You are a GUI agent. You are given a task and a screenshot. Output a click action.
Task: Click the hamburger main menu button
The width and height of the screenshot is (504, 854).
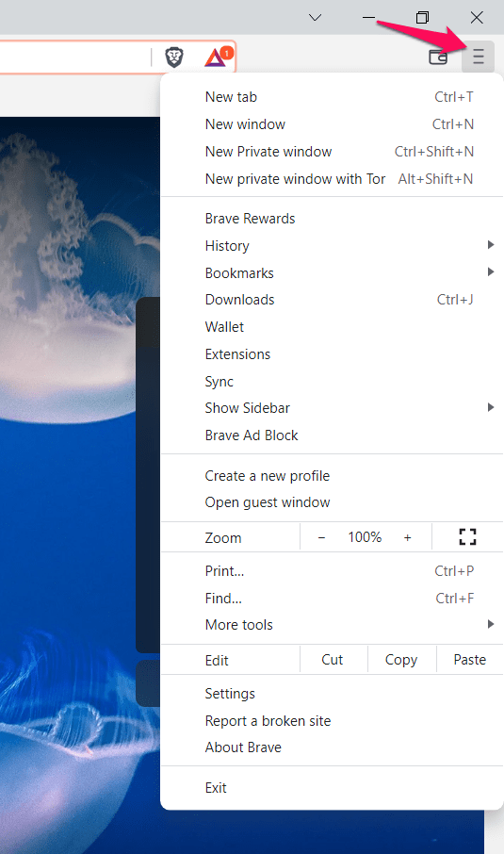click(x=478, y=57)
